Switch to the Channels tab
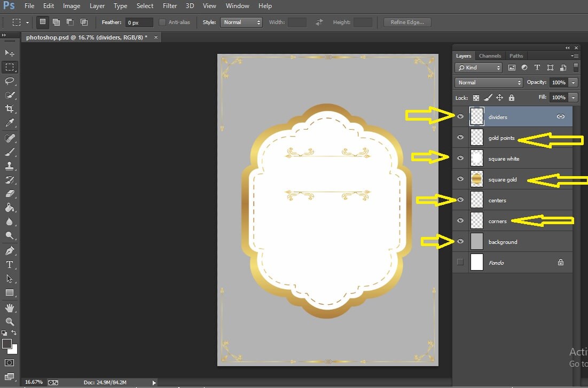Screen dimensions: 588x388 [x=490, y=56]
